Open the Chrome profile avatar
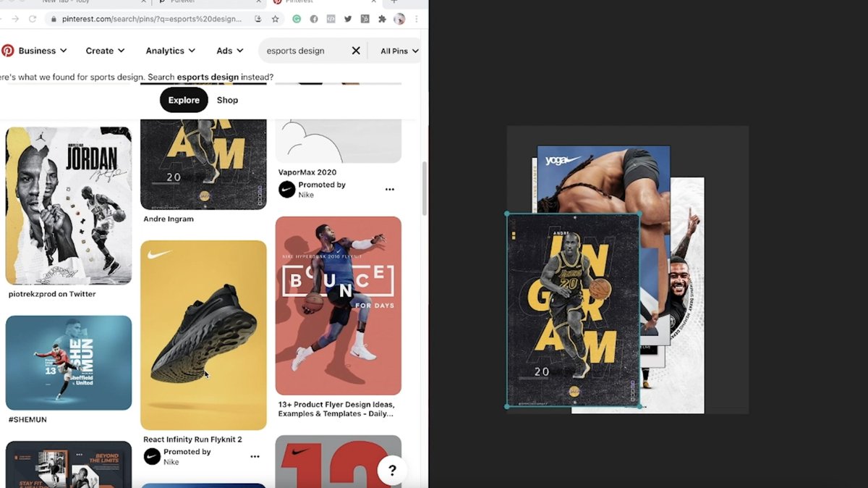 point(399,19)
